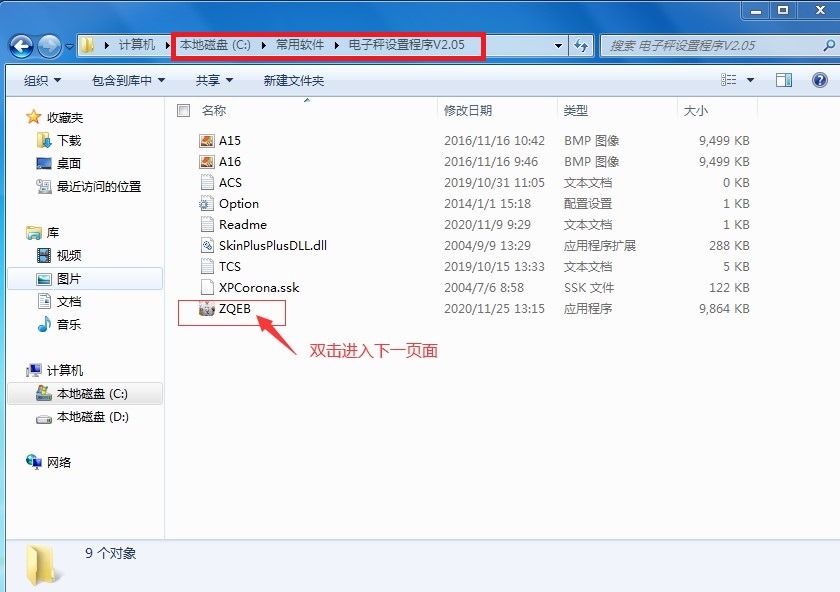The image size is (840, 592).
Task: Select the Readme text document icon
Action: point(207,224)
